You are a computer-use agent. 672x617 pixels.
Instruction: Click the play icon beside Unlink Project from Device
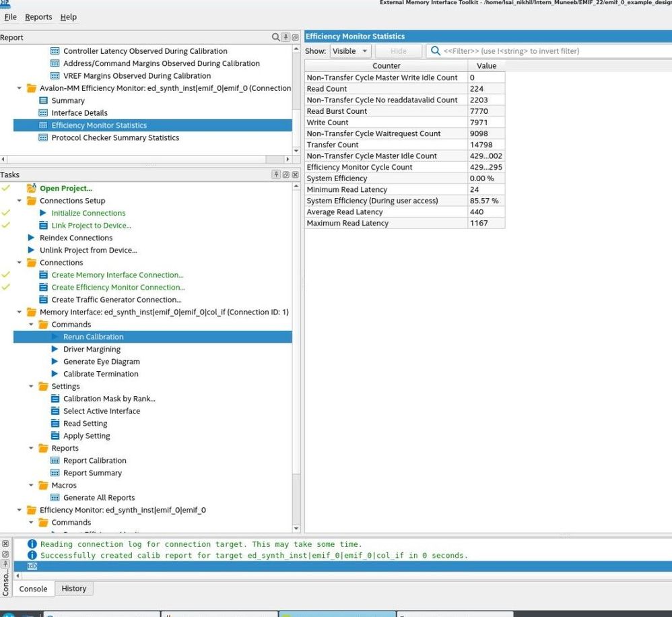pos(31,250)
